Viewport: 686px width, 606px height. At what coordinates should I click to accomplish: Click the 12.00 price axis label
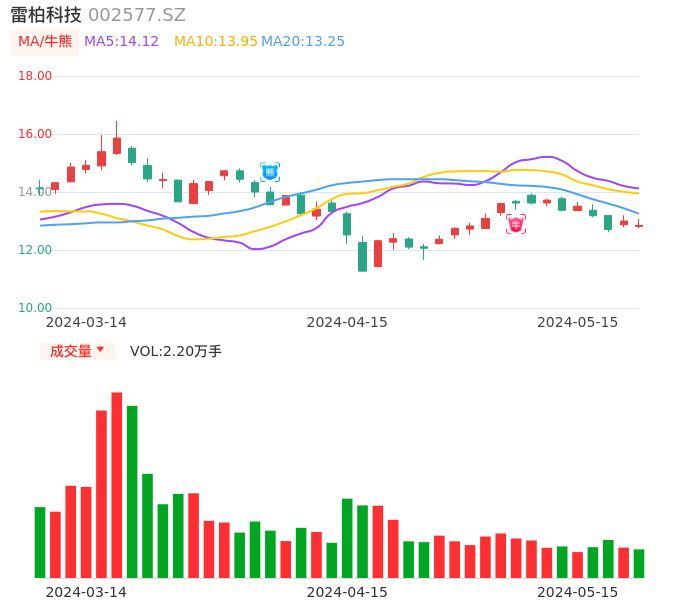coord(35,250)
